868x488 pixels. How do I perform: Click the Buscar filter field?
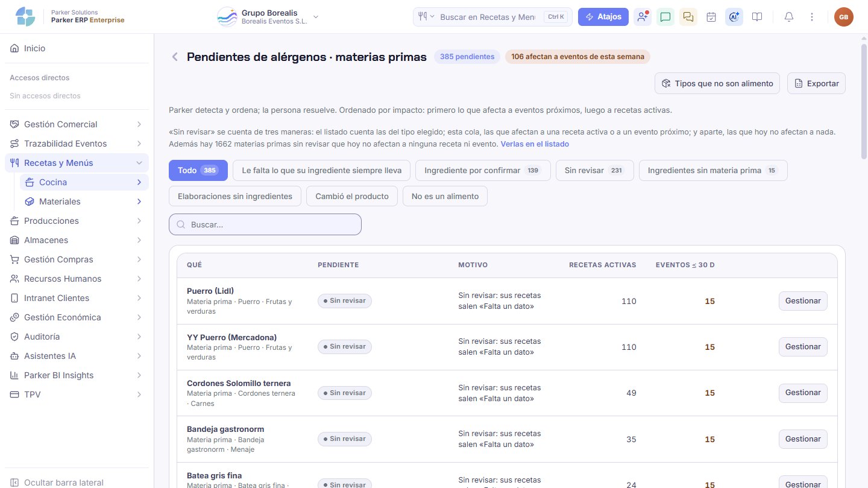[265, 224]
